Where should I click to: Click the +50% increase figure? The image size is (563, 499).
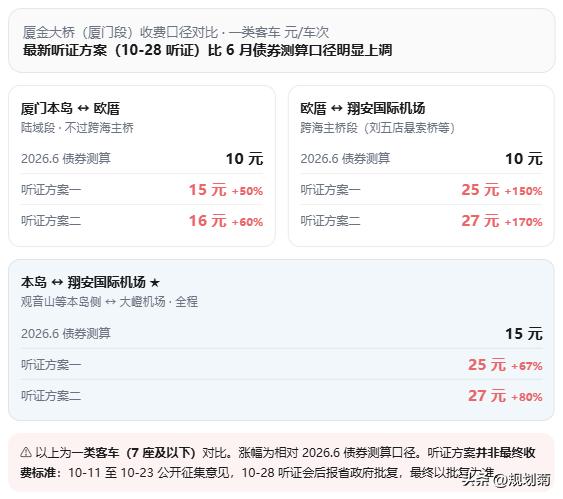[x=247, y=191]
